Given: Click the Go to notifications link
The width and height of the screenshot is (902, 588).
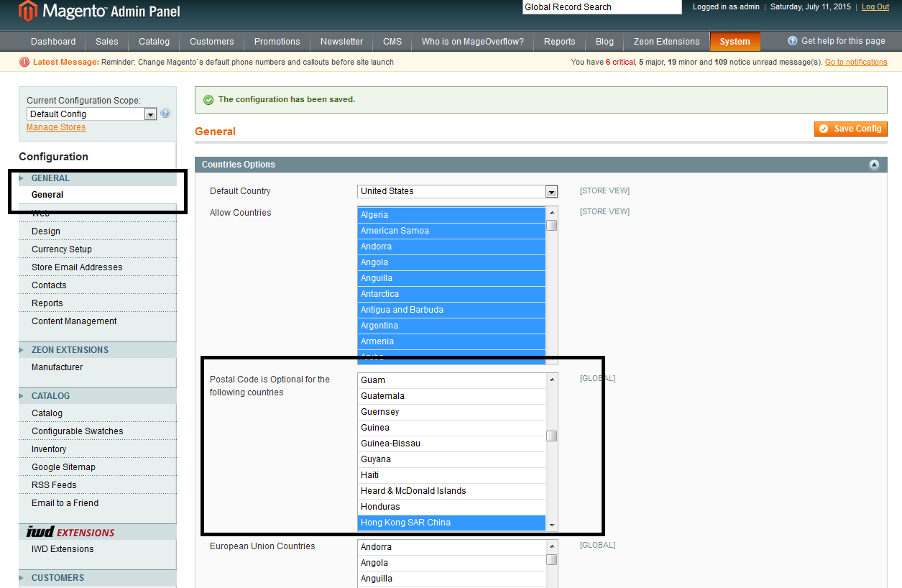Looking at the screenshot, I should (x=855, y=62).
